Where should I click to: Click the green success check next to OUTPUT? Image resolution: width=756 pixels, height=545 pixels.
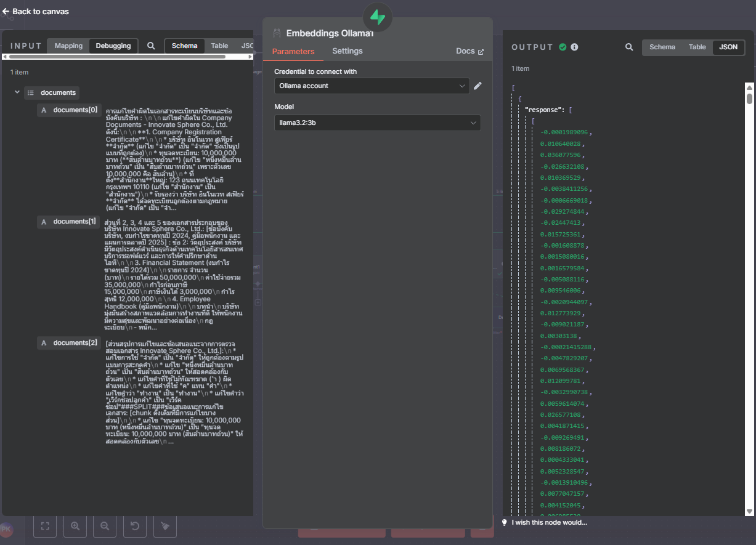563,47
